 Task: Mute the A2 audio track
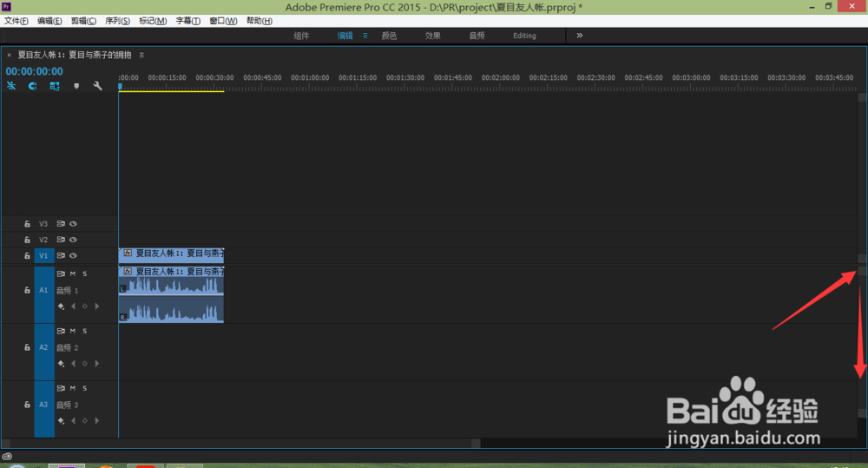(x=73, y=331)
